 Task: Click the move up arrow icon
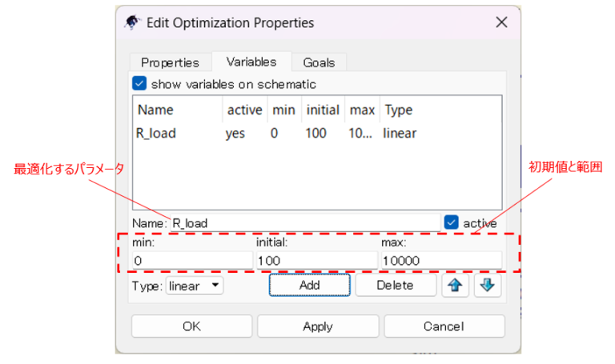point(454,286)
